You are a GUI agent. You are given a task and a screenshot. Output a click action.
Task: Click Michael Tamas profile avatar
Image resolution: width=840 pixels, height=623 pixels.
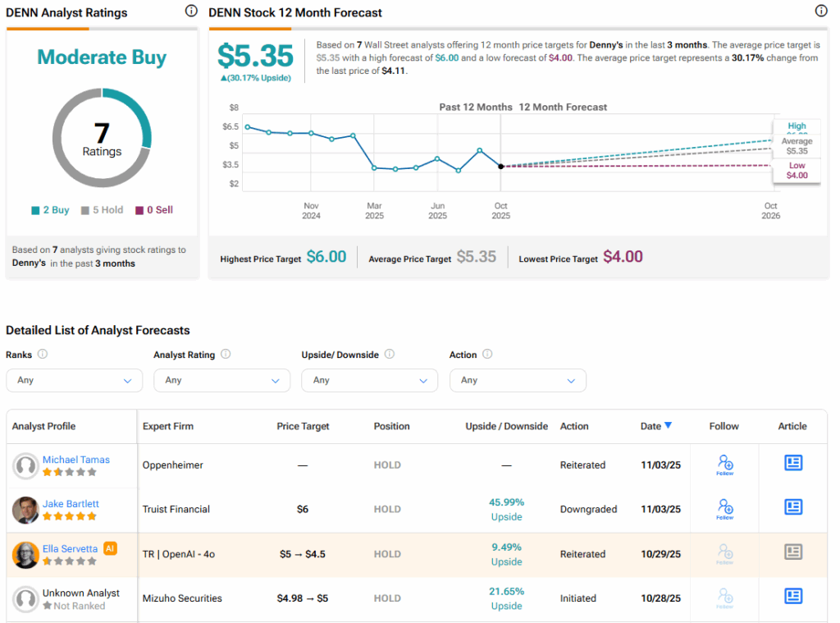25,465
